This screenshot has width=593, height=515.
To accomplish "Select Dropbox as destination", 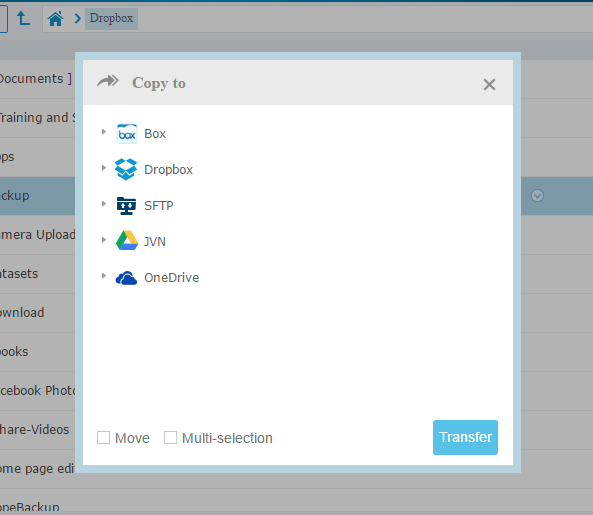I will click(x=168, y=170).
